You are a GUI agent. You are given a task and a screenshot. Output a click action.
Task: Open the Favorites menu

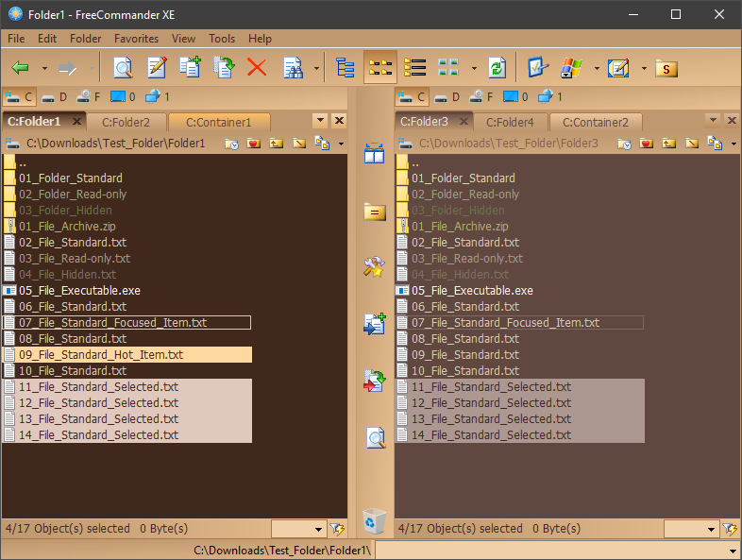pyautogui.click(x=136, y=39)
